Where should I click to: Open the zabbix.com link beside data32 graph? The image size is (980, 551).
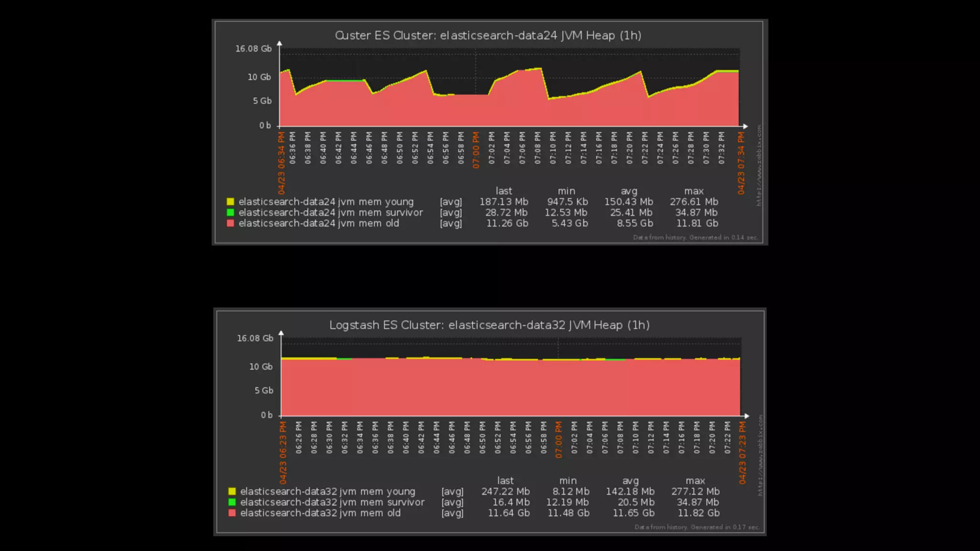pyautogui.click(x=760, y=455)
